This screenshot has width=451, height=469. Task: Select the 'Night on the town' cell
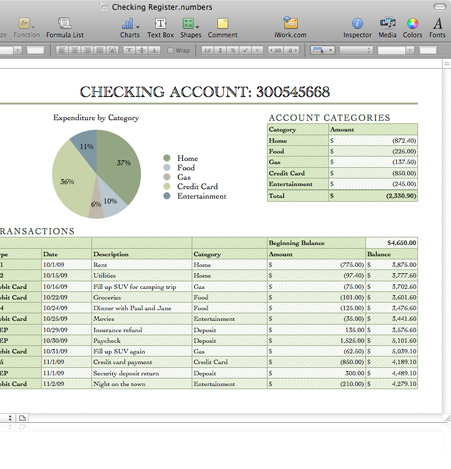(142, 384)
